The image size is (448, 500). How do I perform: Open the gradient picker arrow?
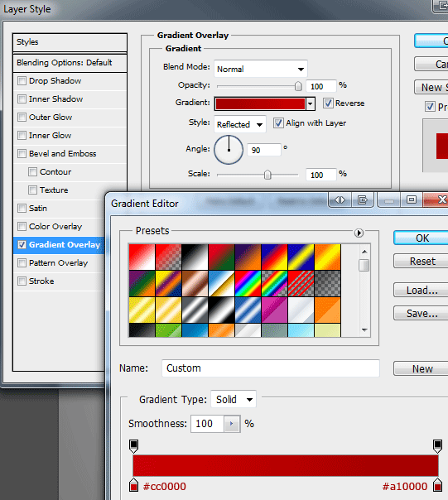coord(311,104)
